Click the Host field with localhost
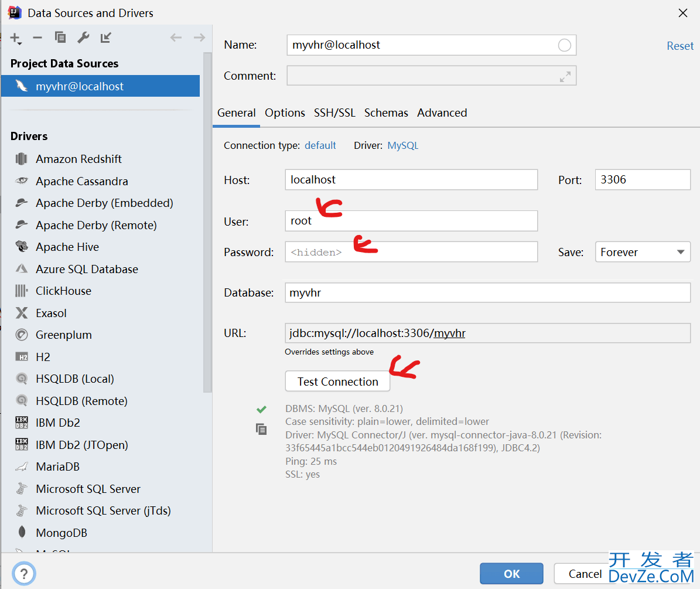The width and height of the screenshot is (700, 589). (411, 179)
